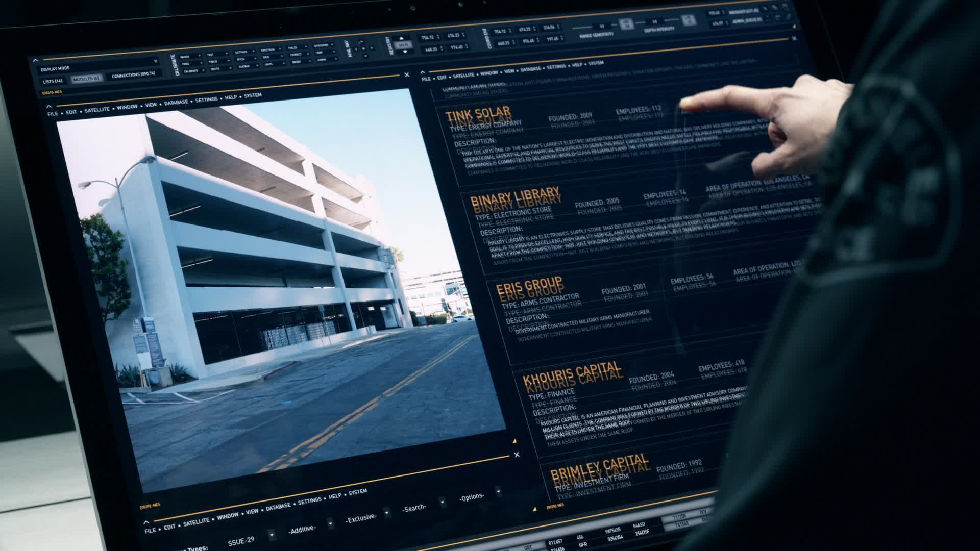Open ADMIN dropdown in Calibrate group
The height and width of the screenshot is (551, 980).
(328, 59)
